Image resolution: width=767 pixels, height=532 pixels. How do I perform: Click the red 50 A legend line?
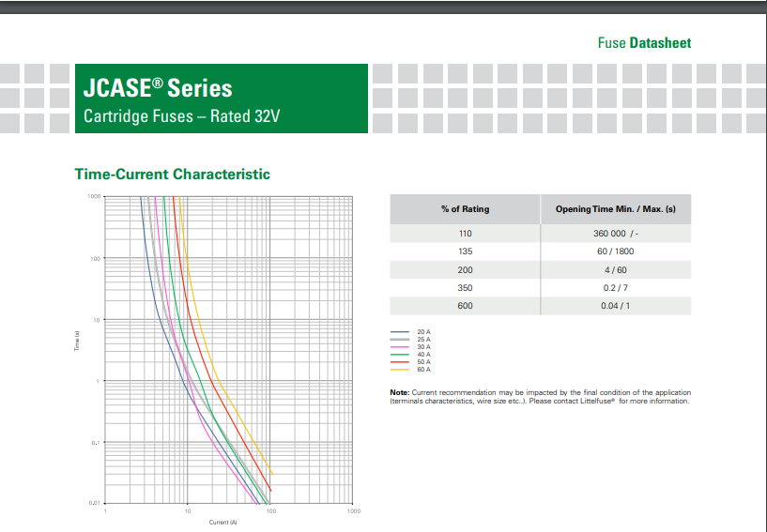401,362
